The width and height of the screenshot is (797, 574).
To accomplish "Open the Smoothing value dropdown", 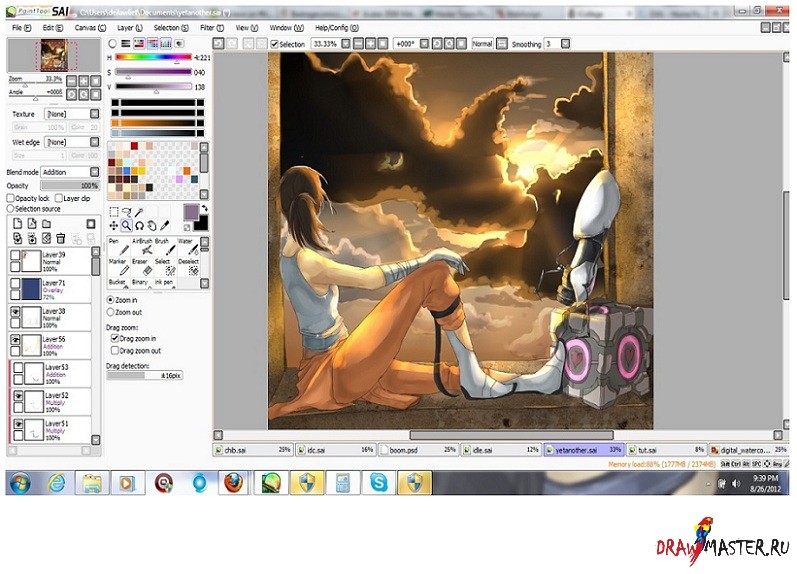I will pos(565,44).
